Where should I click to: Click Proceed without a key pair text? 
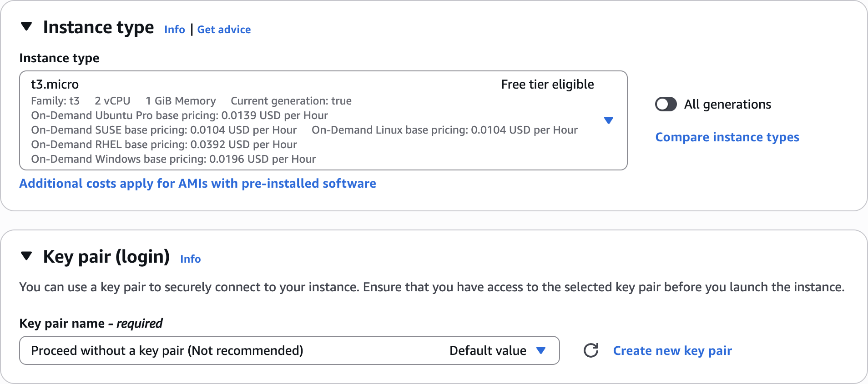point(167,351)
